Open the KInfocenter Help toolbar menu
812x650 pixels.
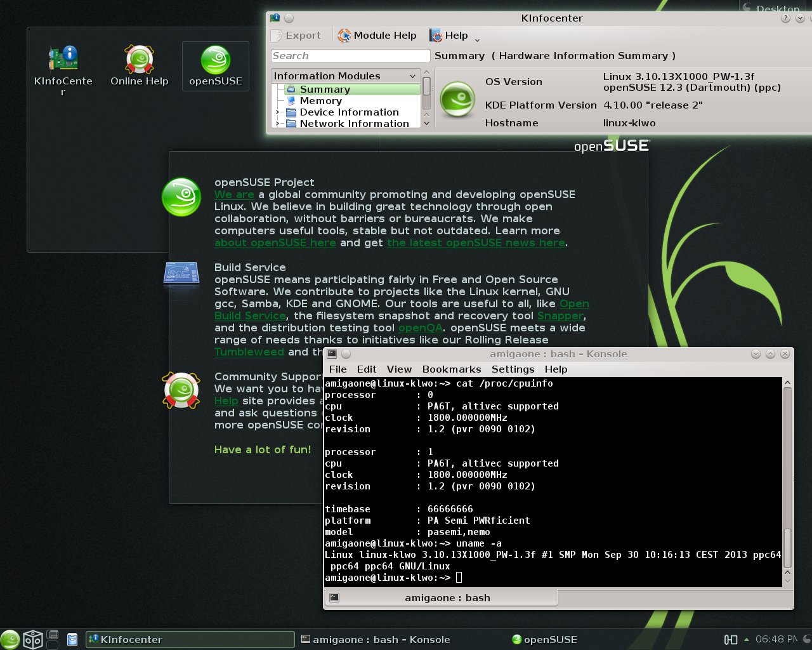[449, 36]
